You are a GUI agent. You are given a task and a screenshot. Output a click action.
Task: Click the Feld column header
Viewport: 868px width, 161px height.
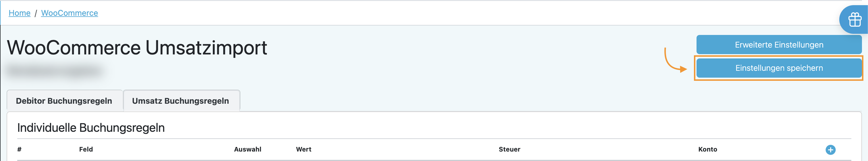86,149
